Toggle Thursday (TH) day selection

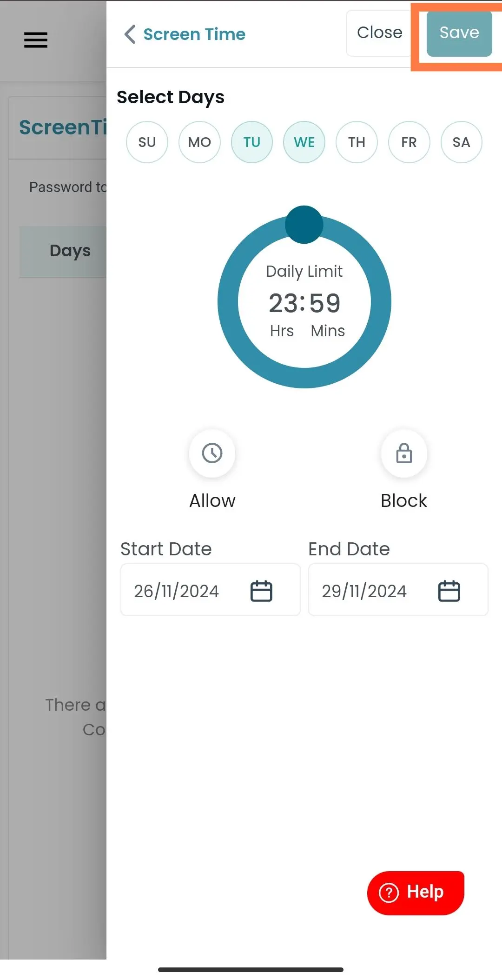pos(357,142)
